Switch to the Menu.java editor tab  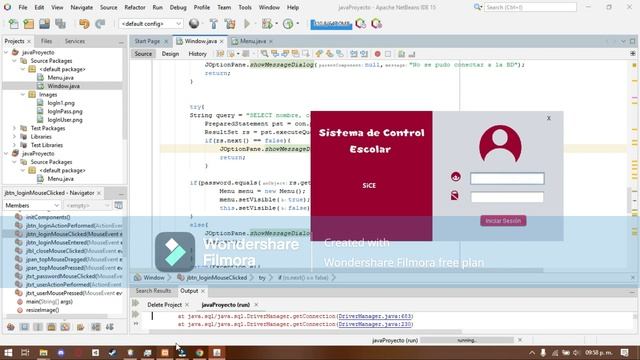tap(253, 41)
